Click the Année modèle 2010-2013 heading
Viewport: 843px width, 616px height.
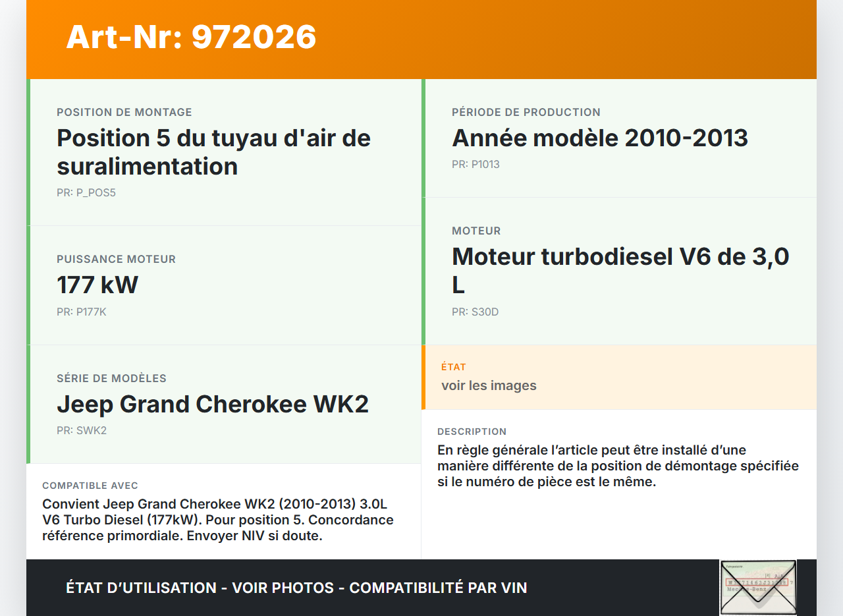click(x=599, y=138)
